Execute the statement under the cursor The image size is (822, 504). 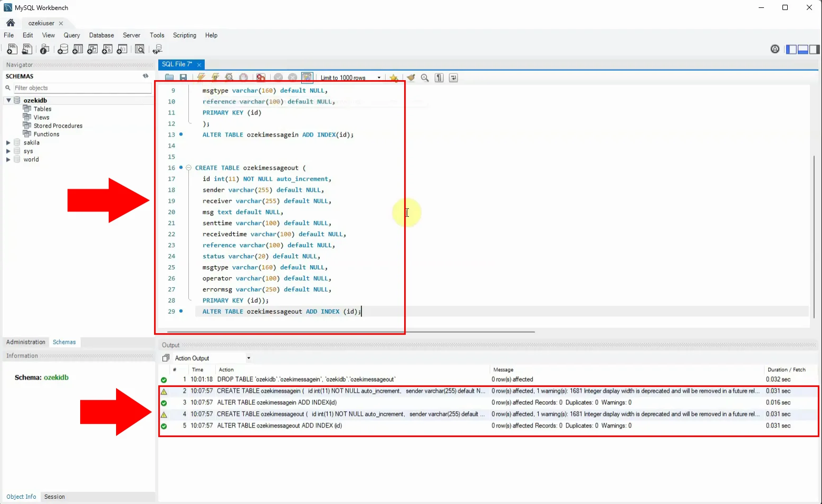pyautogui.click(x=215, y=77)
